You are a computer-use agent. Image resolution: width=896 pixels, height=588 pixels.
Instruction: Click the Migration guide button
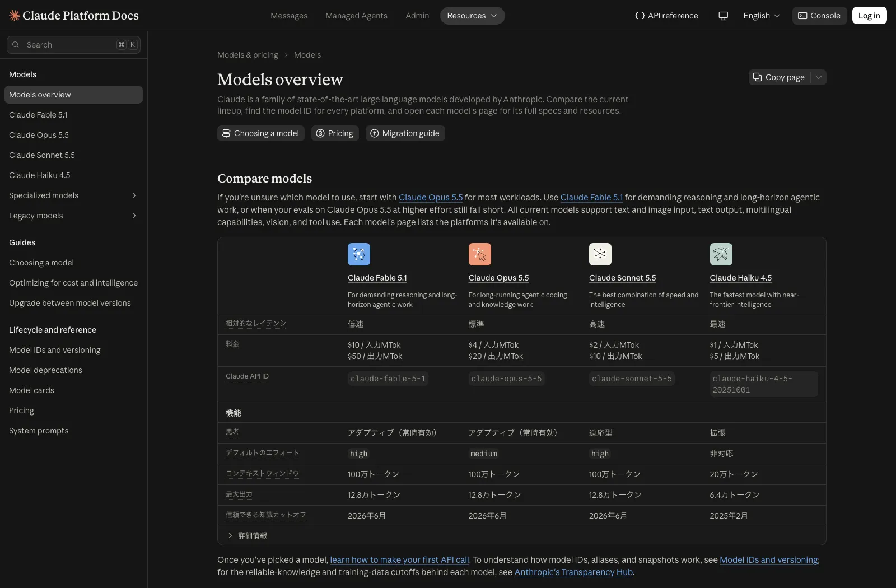(x=405, y=133)
